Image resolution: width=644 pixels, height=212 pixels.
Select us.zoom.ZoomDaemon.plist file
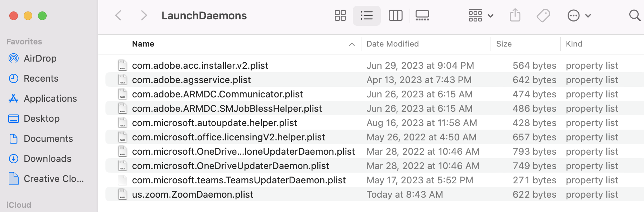pyautogui.click(x=192, y=194)
